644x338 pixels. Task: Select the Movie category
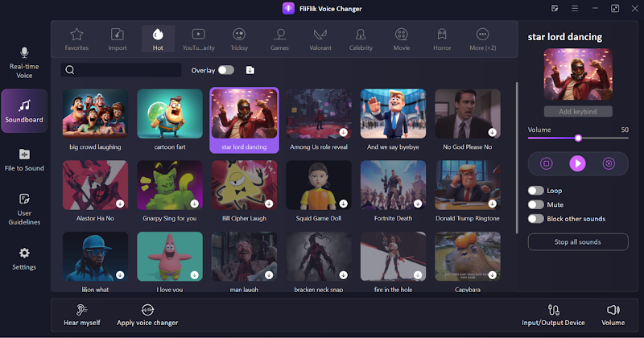(401, 39)
